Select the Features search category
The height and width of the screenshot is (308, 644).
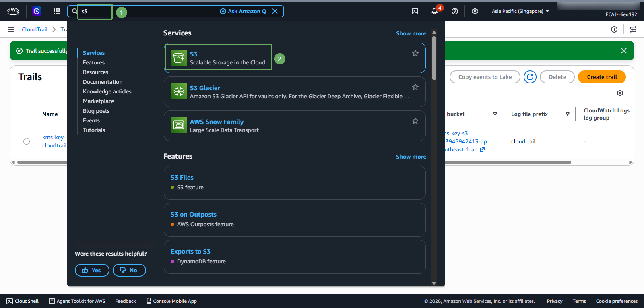(94, 62)
